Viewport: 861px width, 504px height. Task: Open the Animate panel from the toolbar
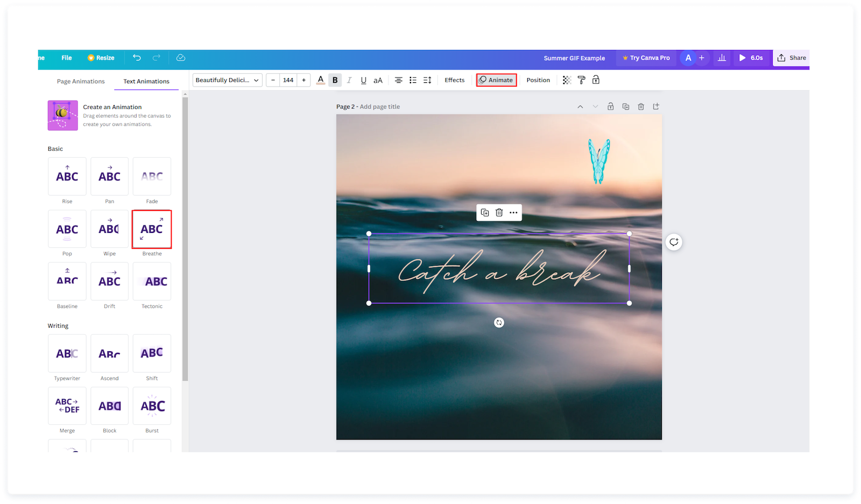496,80
